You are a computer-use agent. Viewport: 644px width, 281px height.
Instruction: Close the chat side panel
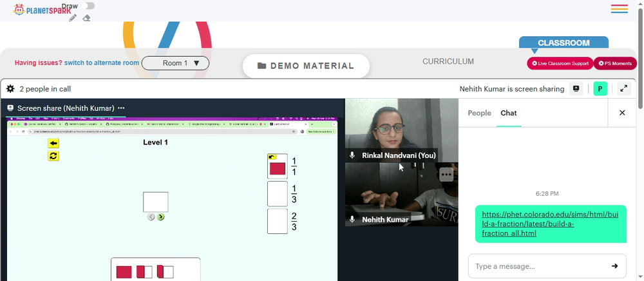(x=622, y=113)
